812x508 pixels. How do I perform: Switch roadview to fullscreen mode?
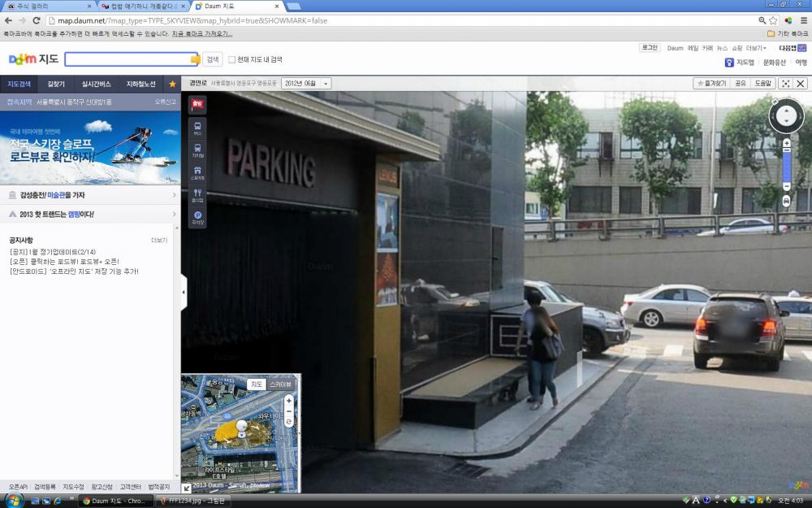tap(785, 84)
